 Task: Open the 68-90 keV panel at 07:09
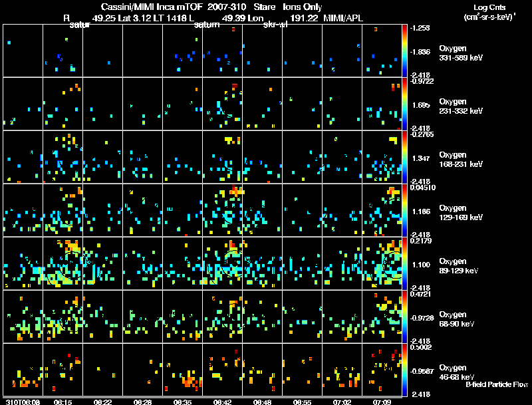[382, 317]
